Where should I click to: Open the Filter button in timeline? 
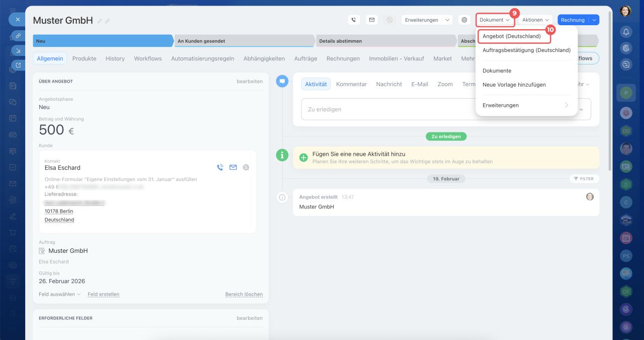click(x=584, y=179)
